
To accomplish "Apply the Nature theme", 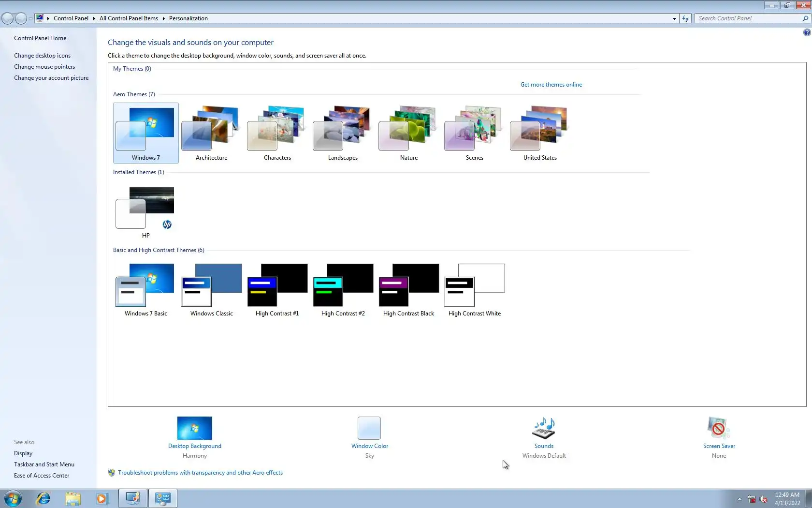I will (408, 133).
